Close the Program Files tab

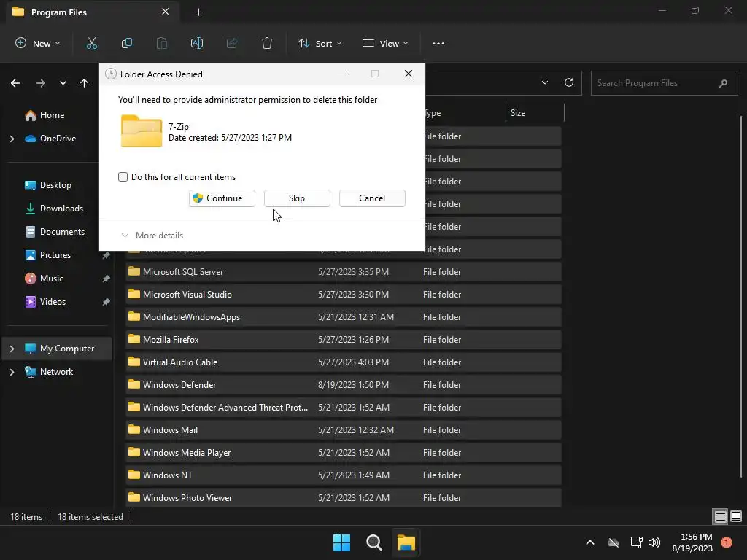pos(166,12)
